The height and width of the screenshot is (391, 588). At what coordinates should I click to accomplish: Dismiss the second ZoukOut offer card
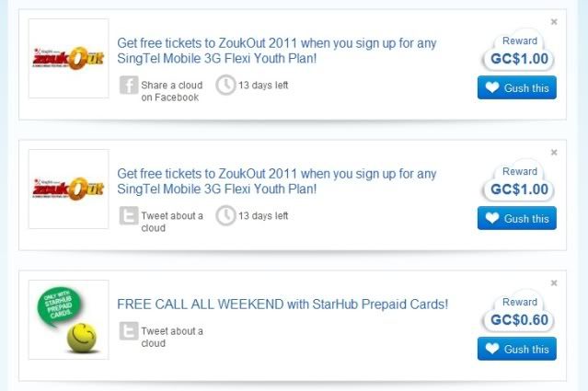(554, 152)
